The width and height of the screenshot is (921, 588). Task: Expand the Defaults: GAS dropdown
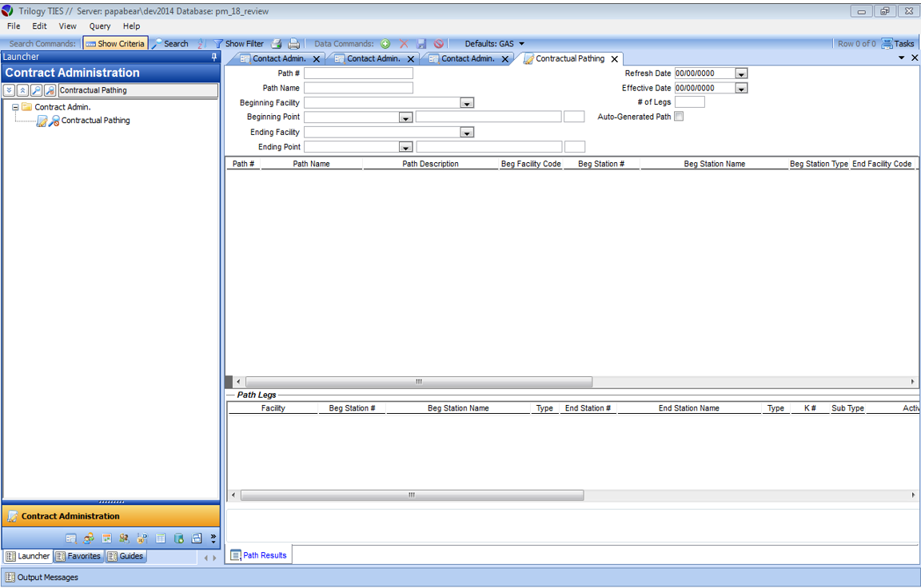(521, 44)
